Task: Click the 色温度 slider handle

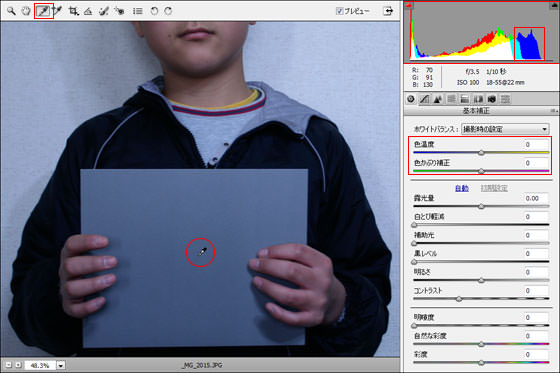Action: tap(481, 153)
